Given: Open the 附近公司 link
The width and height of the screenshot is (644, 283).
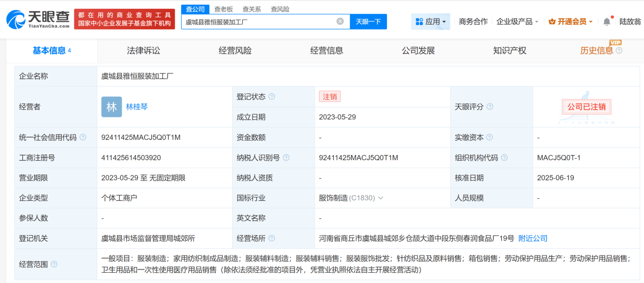Looking at the screenshot, I should 533,238.
